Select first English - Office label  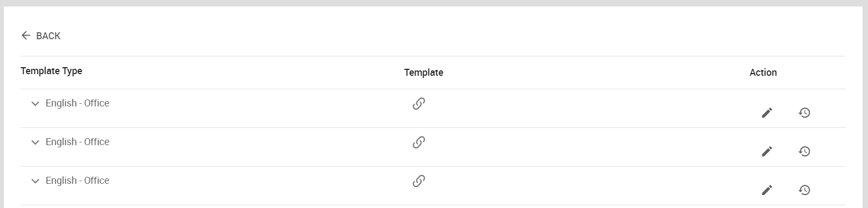point(77,103)
